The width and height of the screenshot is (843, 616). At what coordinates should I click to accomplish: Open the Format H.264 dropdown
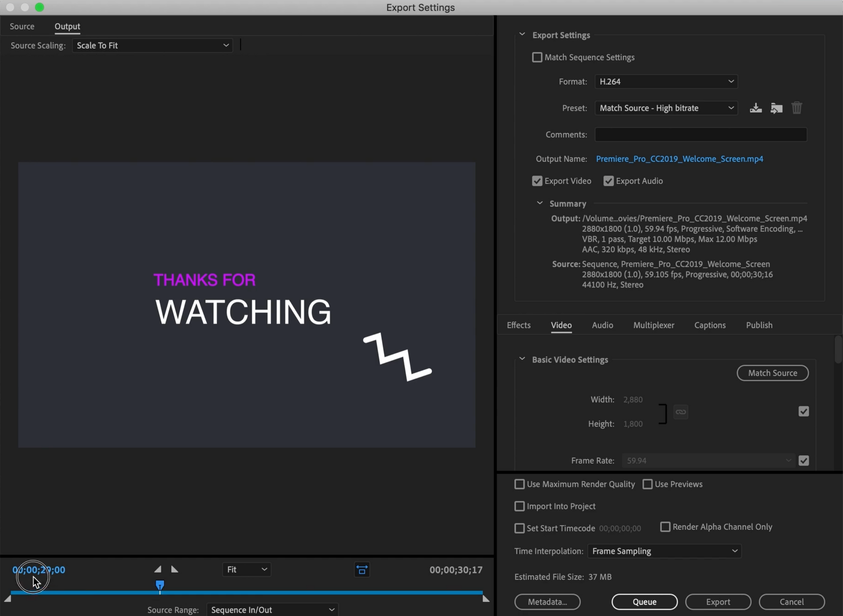[666, 82]
